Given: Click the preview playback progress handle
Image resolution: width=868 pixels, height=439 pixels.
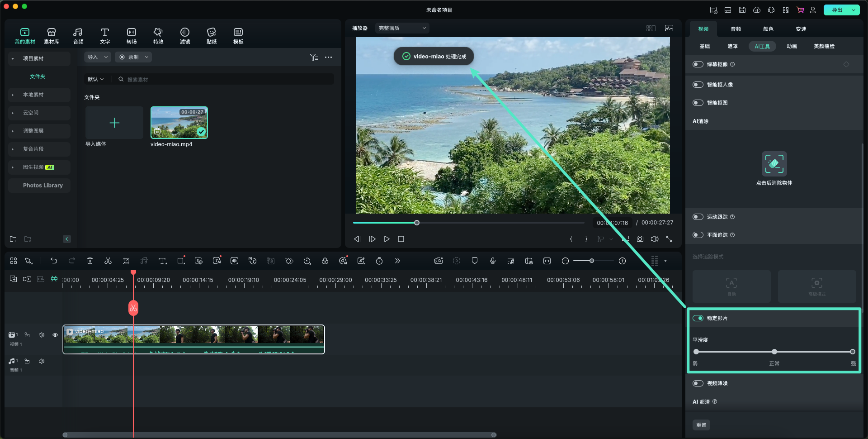Looking at the screenshot, I should point(417,223).
